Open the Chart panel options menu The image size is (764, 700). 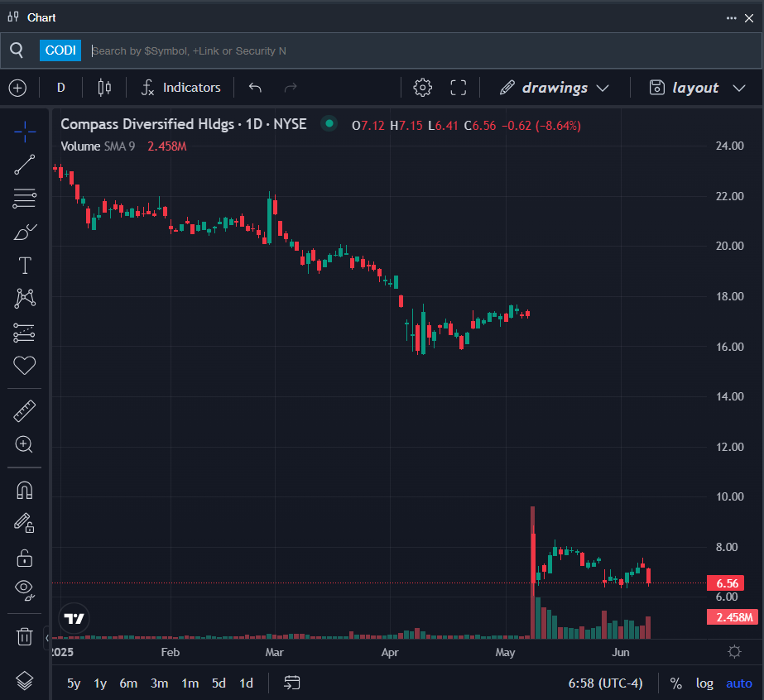pos(732,18)
